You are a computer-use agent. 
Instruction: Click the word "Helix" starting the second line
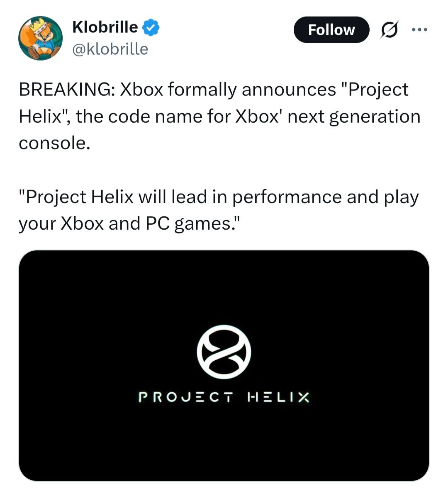40,117
